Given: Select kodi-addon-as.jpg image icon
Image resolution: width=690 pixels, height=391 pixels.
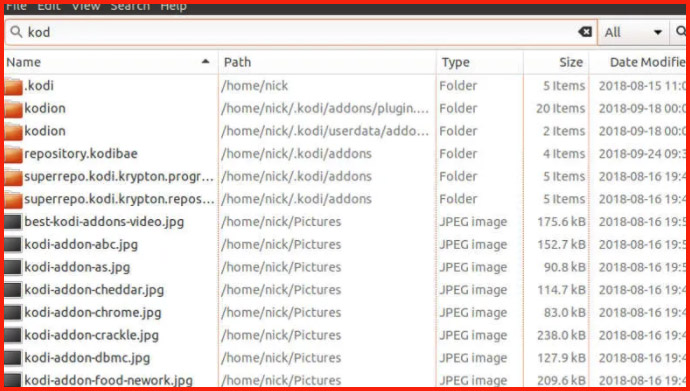Looking at the screenshot, I should point(13,267).
